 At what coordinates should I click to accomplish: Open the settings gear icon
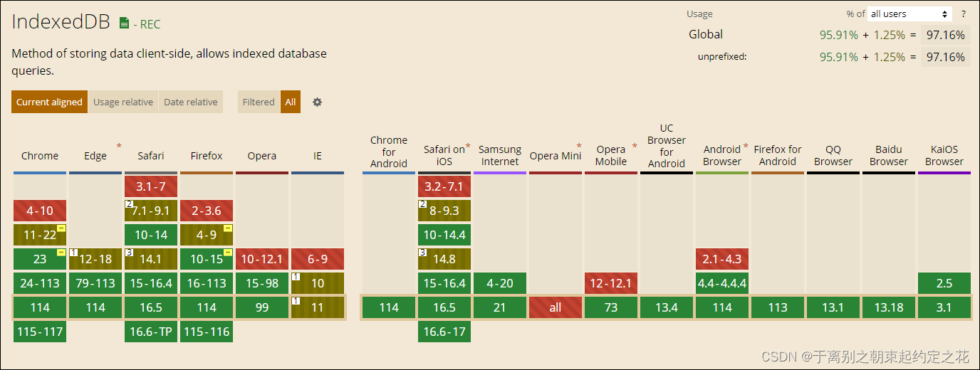tap(317, 102)
